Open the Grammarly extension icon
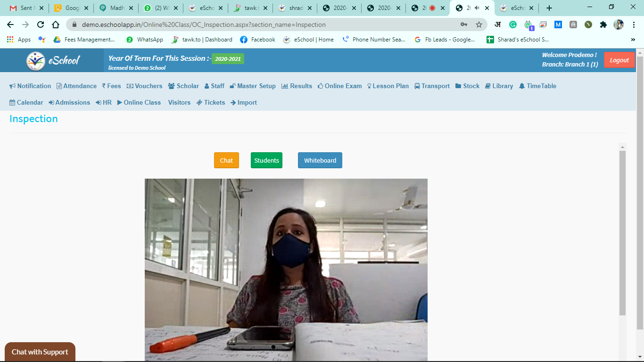Screen dimensions: 644x362 (513, 25)
